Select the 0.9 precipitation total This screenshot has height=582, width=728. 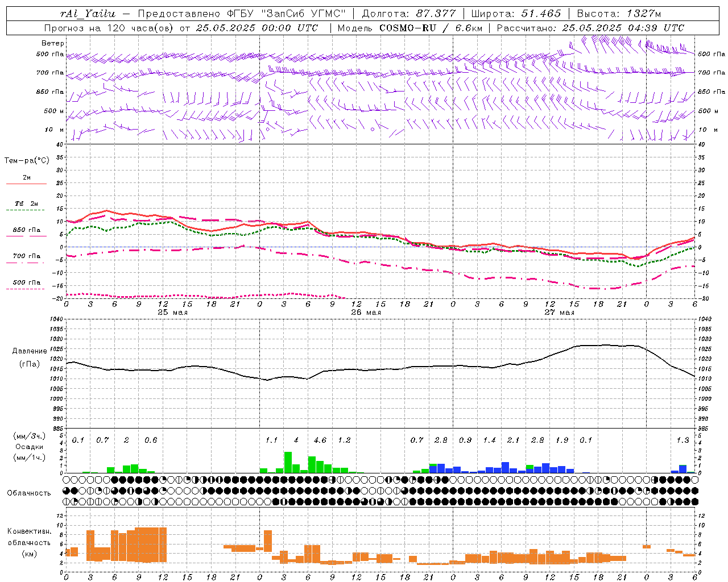[465, 440]
